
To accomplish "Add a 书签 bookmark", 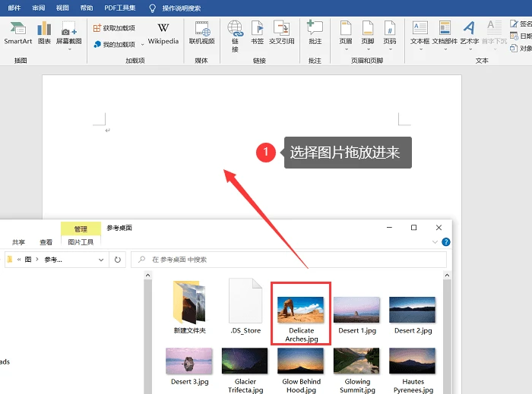I will coord(257,33).
